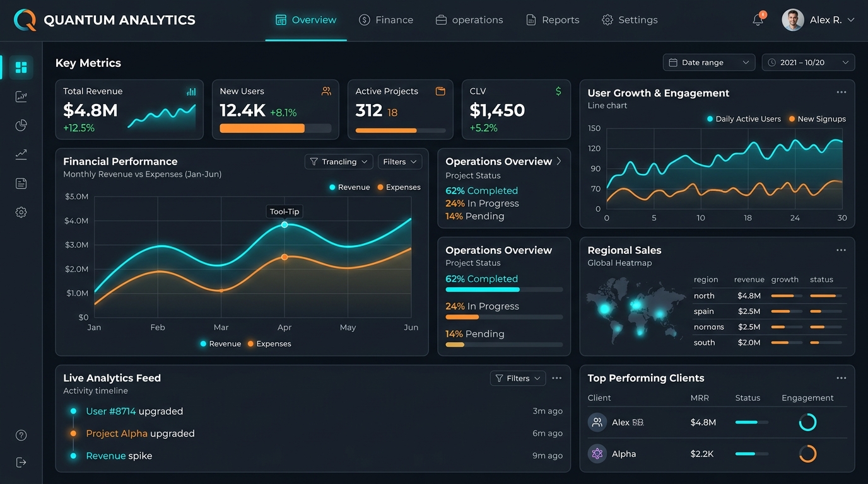Click the 62% Completed progress bar
868x484 pixels.
[504, 290]
